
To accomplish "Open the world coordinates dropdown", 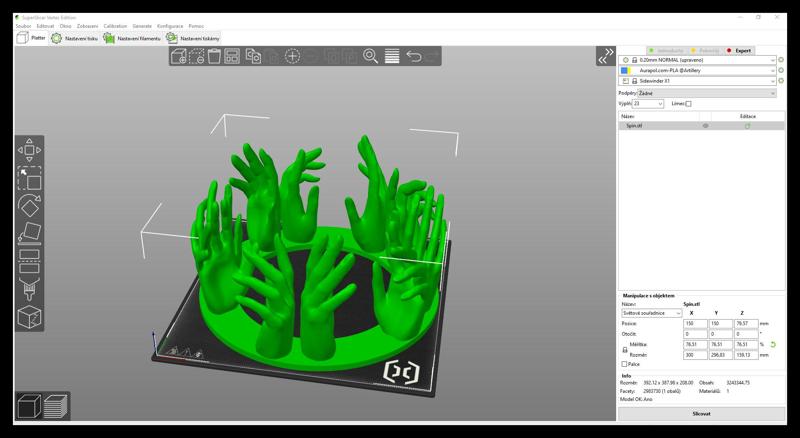I will (652, 313).
